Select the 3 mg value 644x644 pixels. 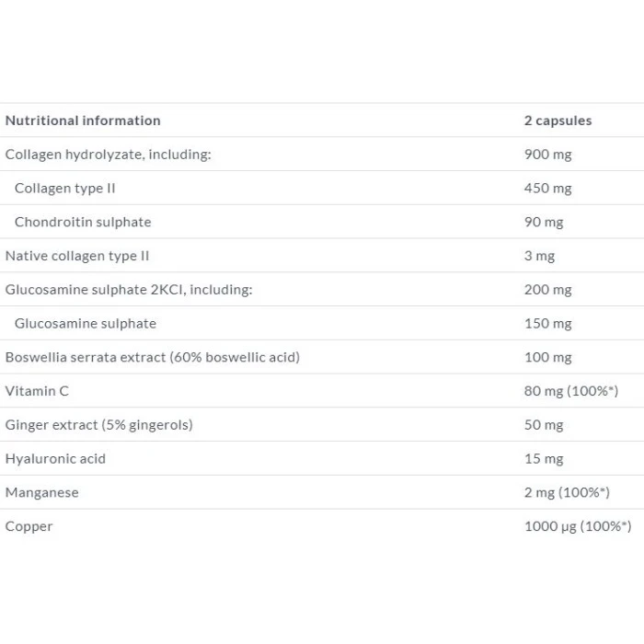point(539,256)
